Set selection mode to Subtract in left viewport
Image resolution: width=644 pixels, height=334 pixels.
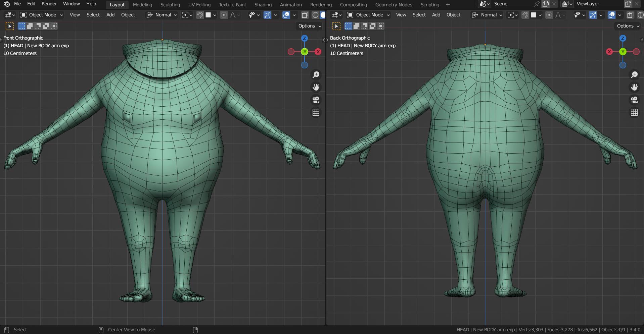point(38,26)
